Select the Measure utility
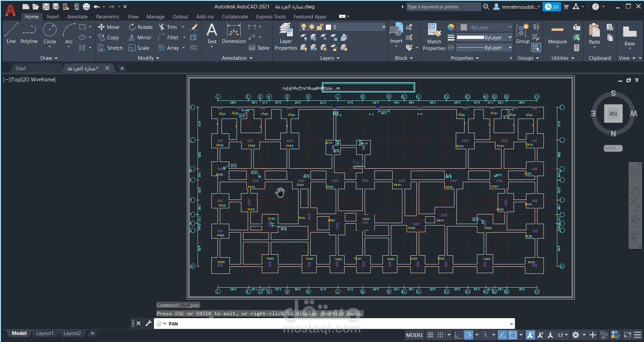The width and height of the screenshot is (644, 342). [557, 34]
